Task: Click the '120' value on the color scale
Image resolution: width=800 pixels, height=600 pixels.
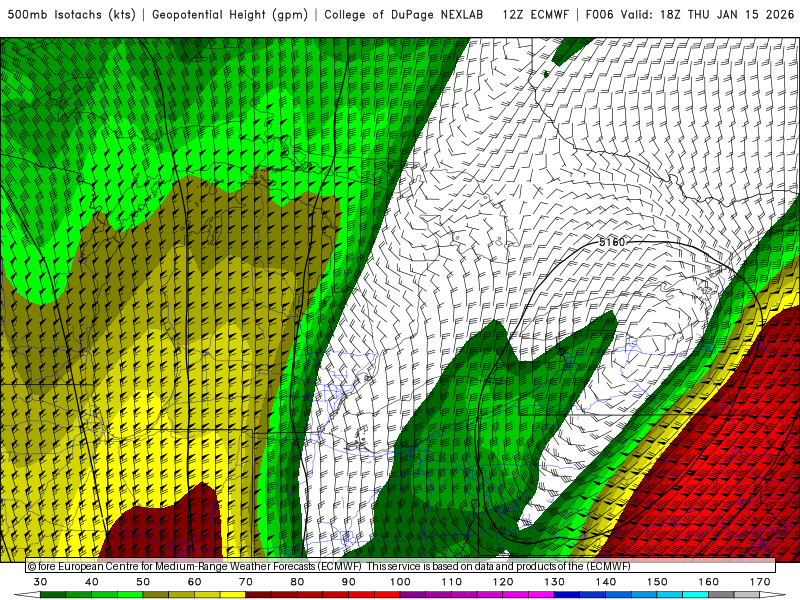Action: (x=503, y=582)
